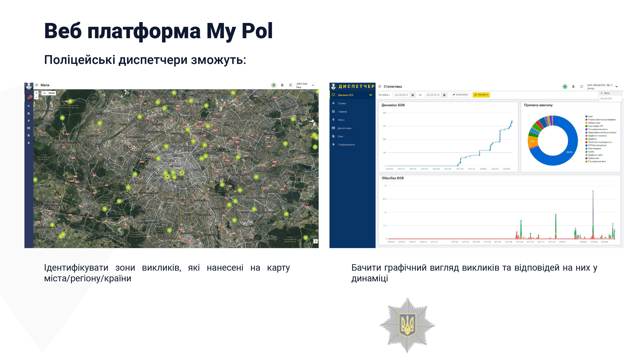Click the notification bell in the Статистика header

[x=573, y=87]
